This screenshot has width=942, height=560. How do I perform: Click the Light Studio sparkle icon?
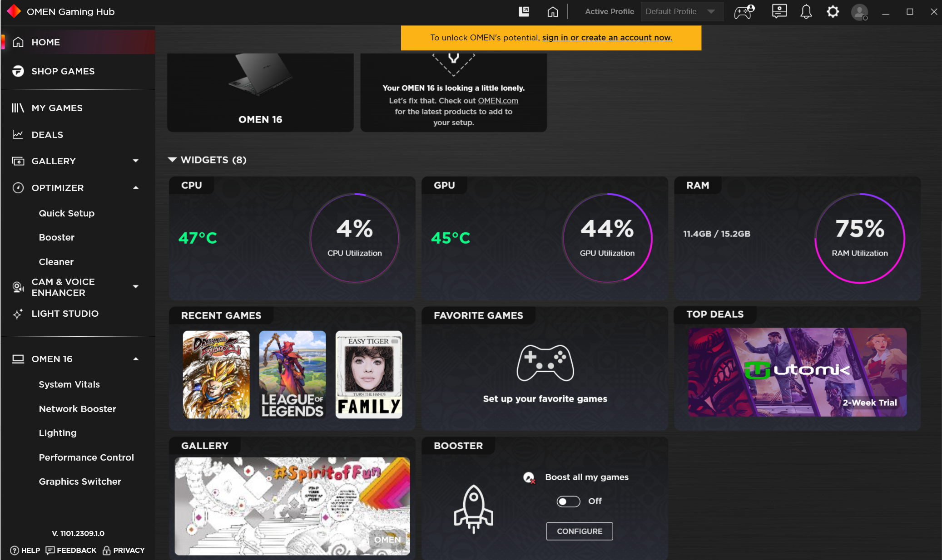click(x=18, y=314)
